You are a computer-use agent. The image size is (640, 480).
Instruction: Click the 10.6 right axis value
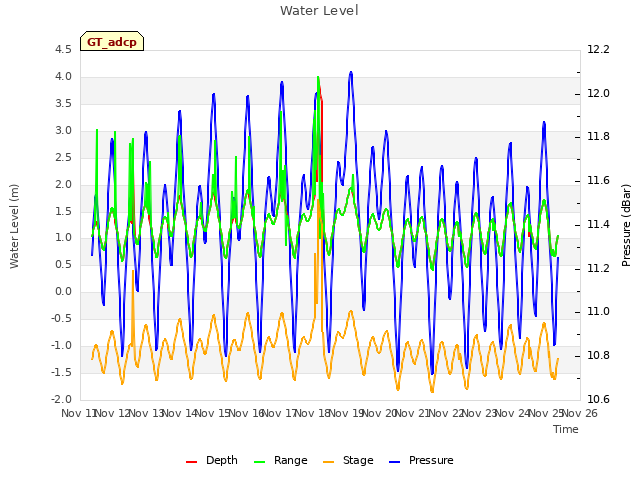coord(598,400)
